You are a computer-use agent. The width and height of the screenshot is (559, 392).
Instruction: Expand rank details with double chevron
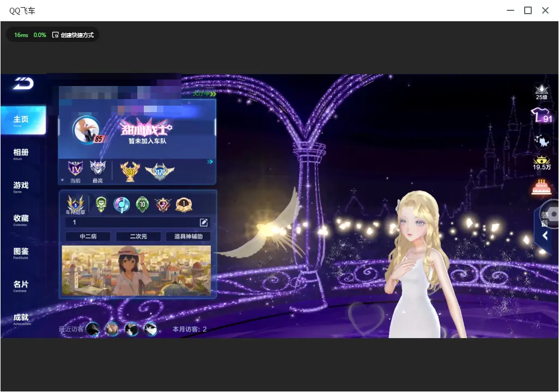click(210, 162)
